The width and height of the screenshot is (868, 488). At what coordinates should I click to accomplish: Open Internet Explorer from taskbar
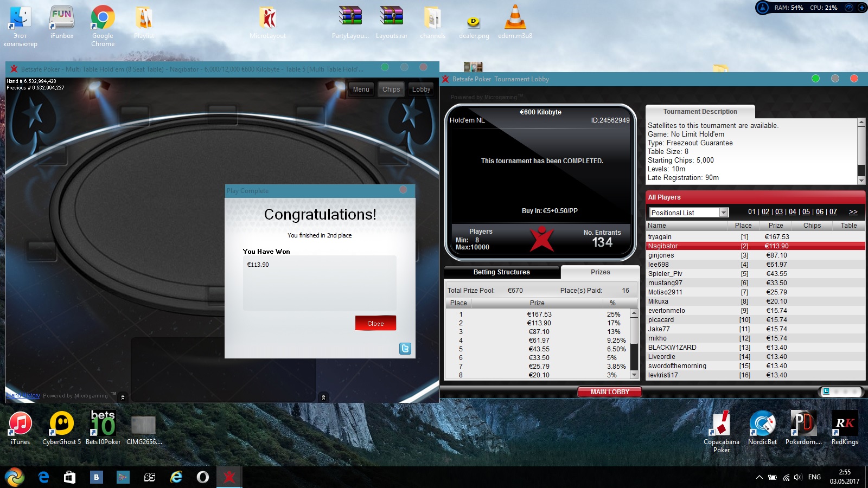point(176,477)
